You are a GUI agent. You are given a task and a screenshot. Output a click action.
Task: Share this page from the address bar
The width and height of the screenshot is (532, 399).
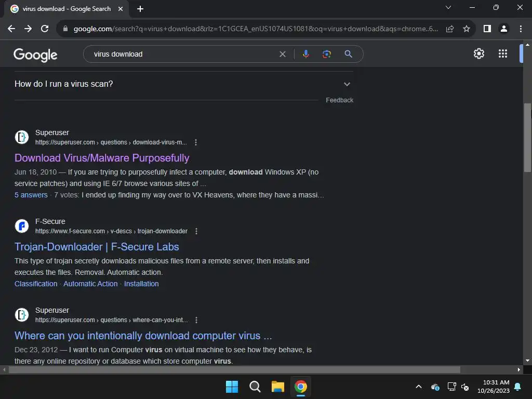point(450,29)
